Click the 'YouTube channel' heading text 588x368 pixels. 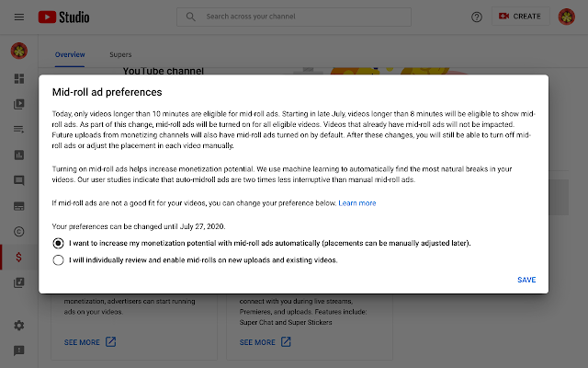[x=164, y=71]
